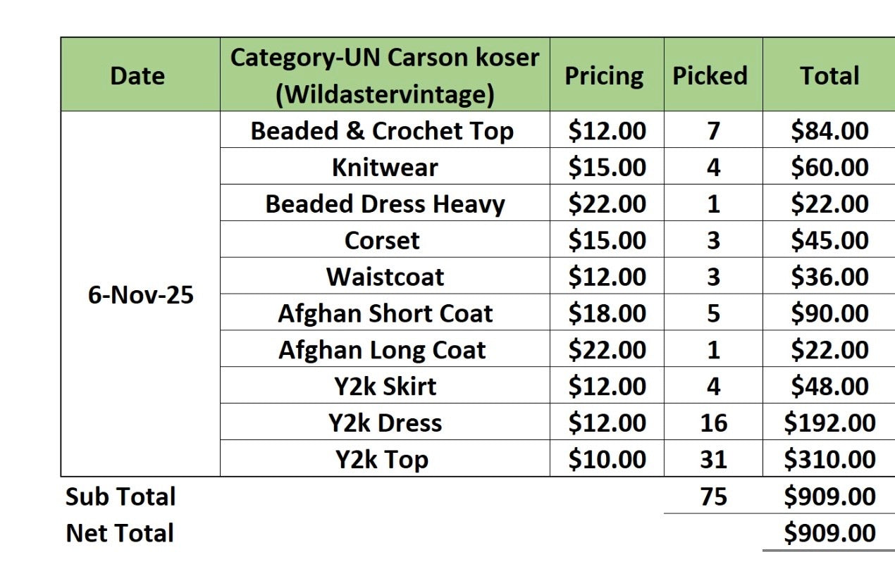Select the Net Total label

pos(120,533)
